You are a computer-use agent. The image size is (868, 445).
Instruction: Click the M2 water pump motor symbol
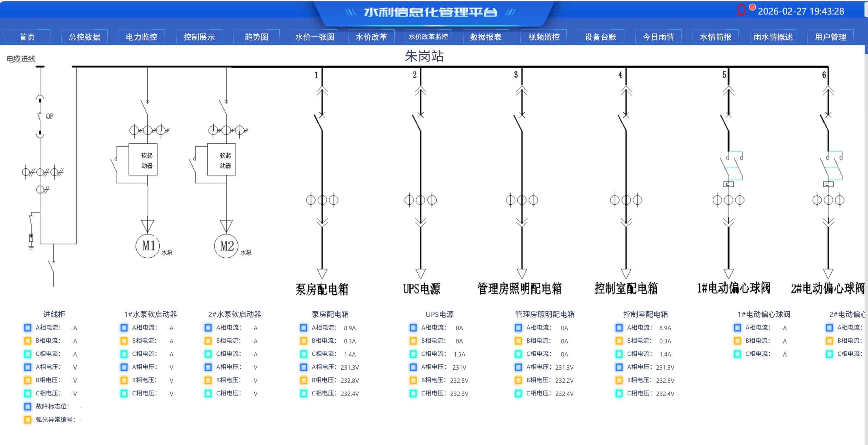coord(226,246)
